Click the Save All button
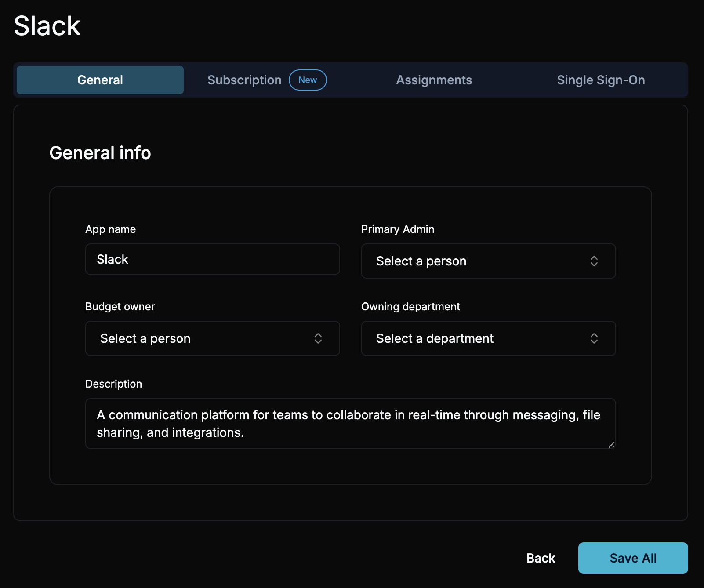 633,558
